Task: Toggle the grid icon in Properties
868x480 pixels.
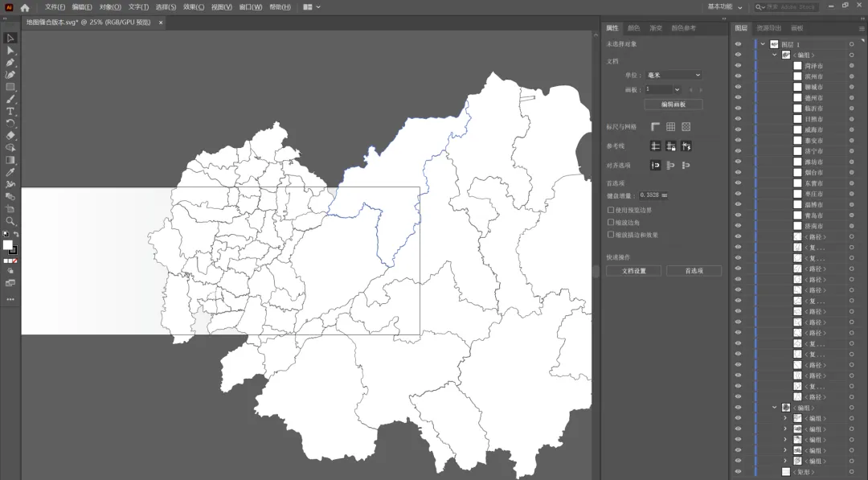Action: coord(671,127)
